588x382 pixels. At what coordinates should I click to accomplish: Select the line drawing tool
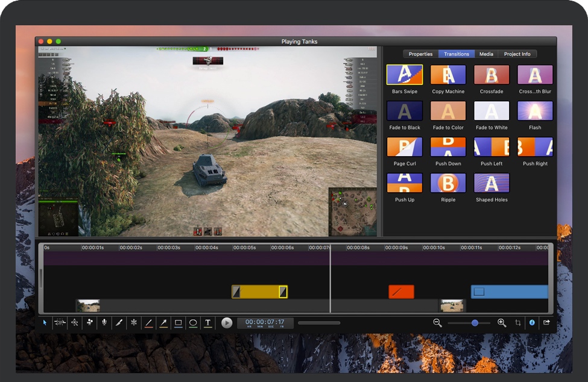click(x=148, y=323)
